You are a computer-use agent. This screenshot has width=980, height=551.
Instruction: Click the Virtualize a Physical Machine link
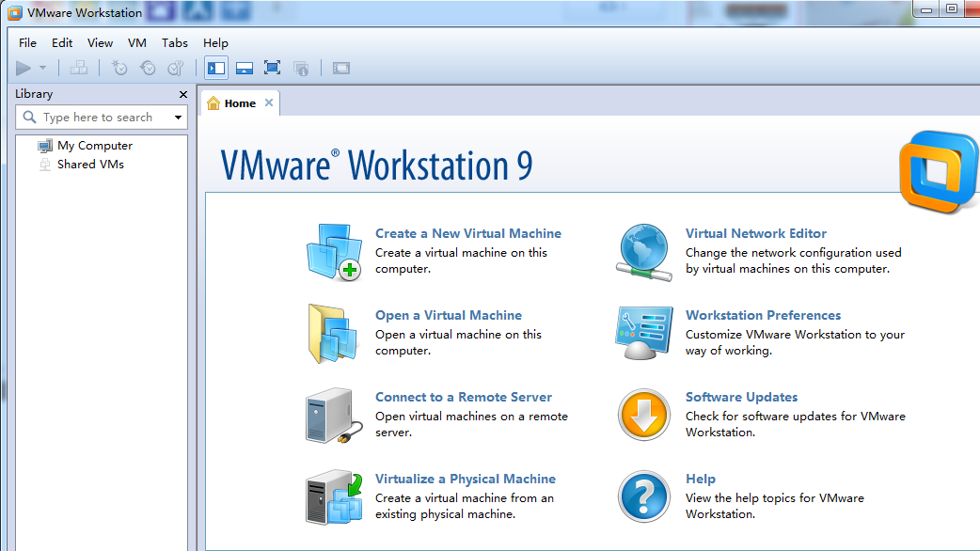[x=465, y=479]
